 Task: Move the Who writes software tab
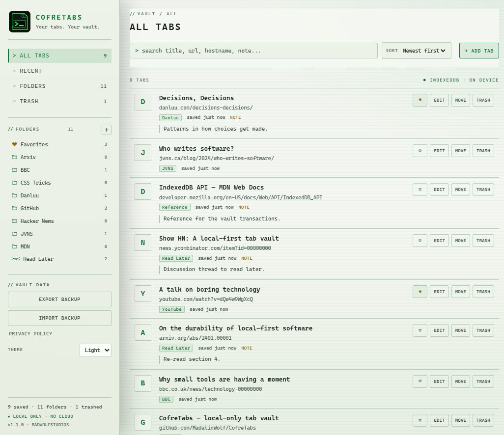(460, 151)
